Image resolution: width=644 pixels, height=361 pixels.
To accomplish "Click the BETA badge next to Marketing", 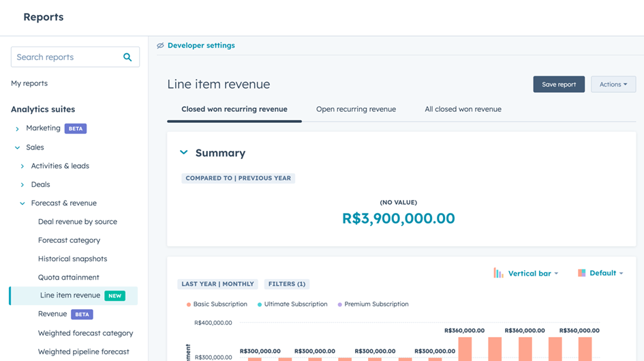I will pyautogui.click(x=76, y=129).
